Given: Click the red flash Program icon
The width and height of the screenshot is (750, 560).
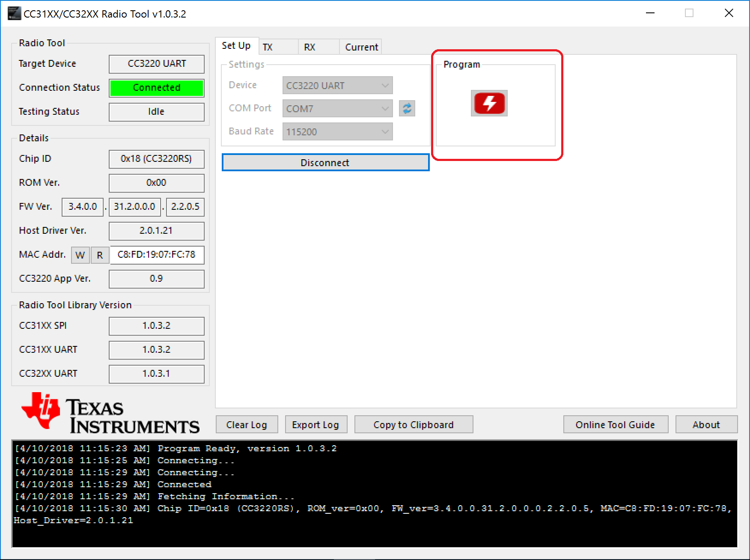Looking at the screenshot, I should tap(489, 103).
